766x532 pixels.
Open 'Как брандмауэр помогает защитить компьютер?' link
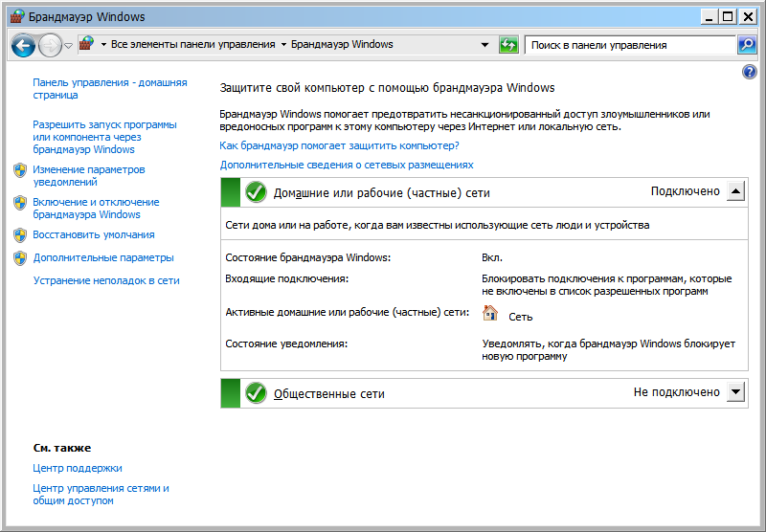pos(339,145)
